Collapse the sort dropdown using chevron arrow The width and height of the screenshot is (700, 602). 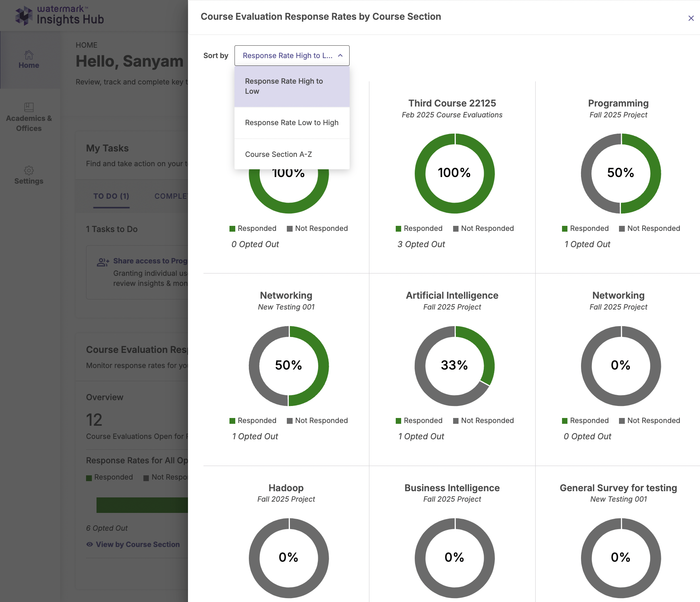[340, 55]
